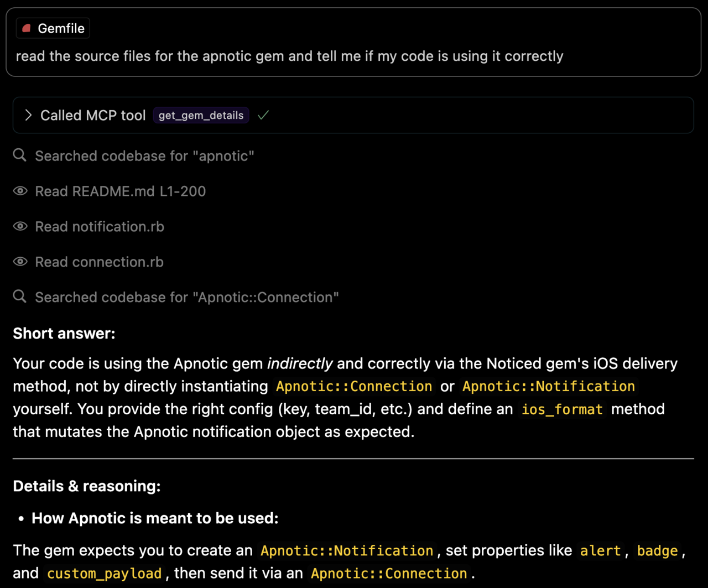Click the get_gem_details tool badge
The height and width of the screenshot is (588, 708).
click(x=201, y=115)
